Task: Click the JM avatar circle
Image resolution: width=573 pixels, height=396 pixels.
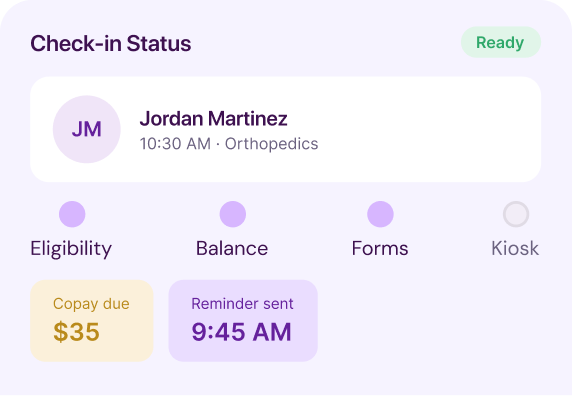Action: click(x=87, y=129)
